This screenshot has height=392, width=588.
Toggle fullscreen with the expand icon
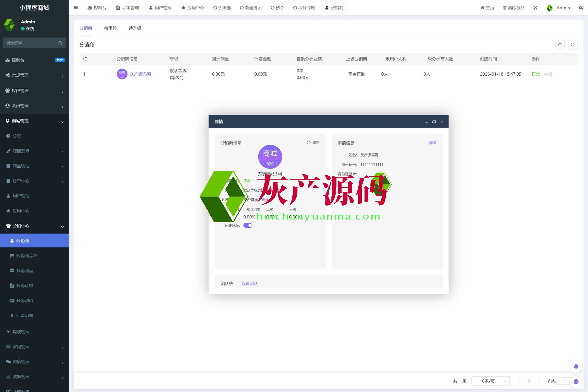tap(535, 8)
